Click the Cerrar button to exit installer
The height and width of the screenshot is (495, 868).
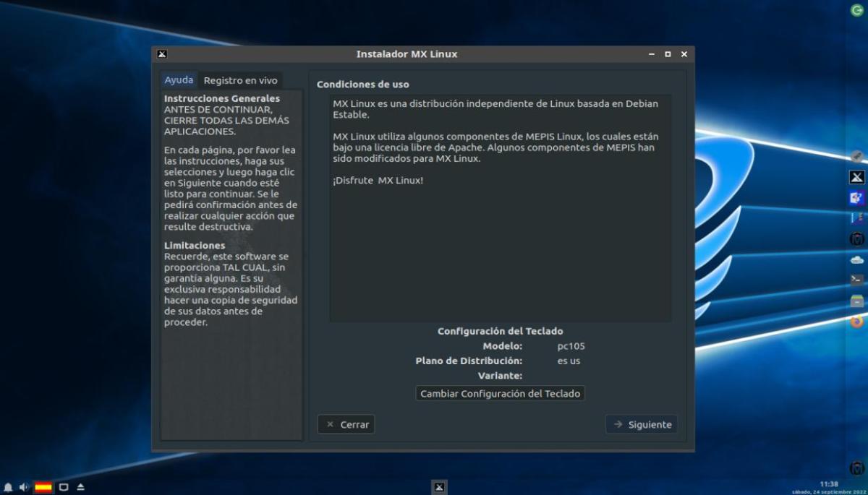tap(346, 424)
